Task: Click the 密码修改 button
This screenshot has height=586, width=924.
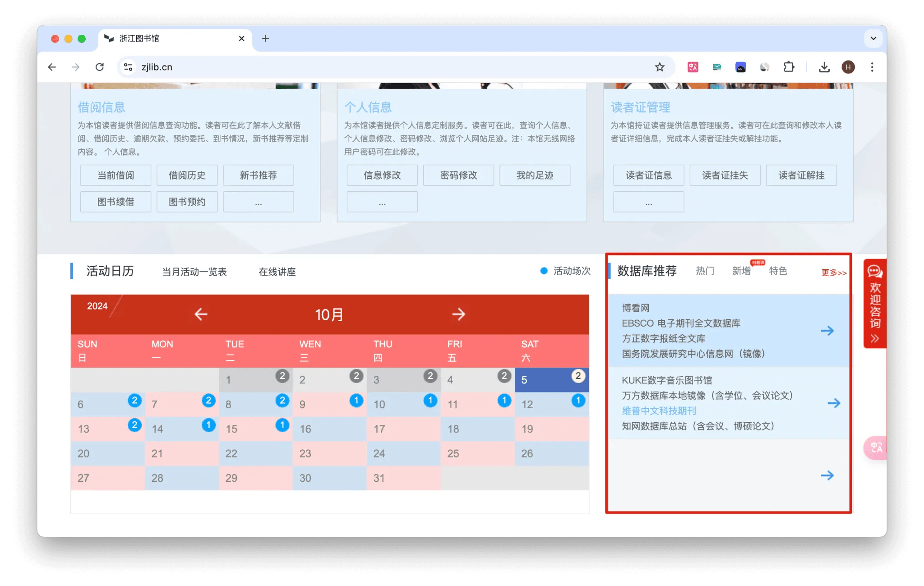Action: 458,175
